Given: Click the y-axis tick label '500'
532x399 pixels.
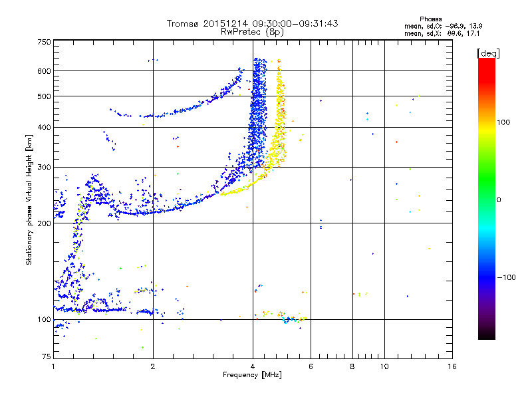Looking at the screenshot, I should pos(44,96).
